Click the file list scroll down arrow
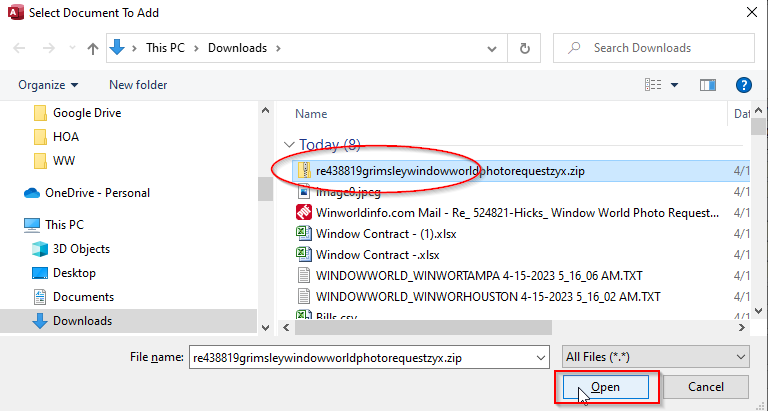 click(759, 311)
